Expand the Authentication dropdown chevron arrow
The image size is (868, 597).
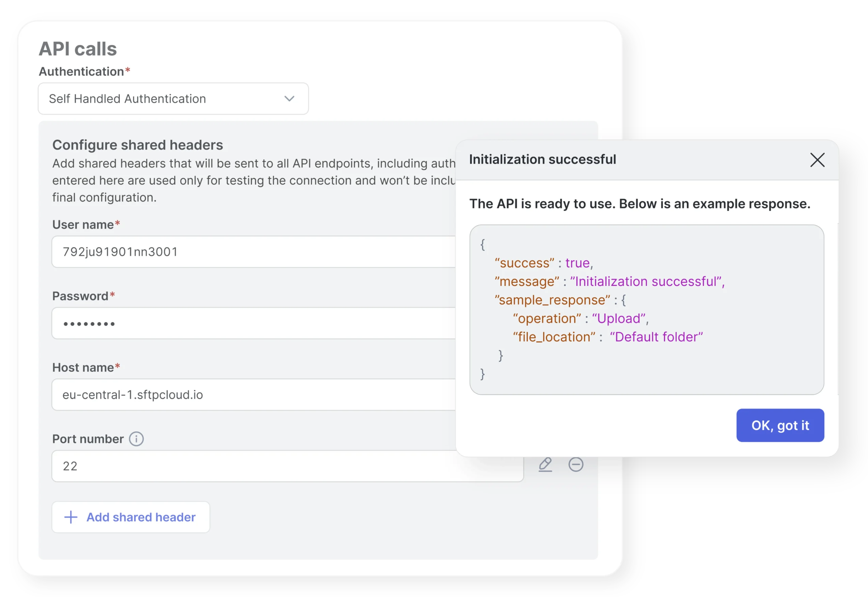[289, 99]
